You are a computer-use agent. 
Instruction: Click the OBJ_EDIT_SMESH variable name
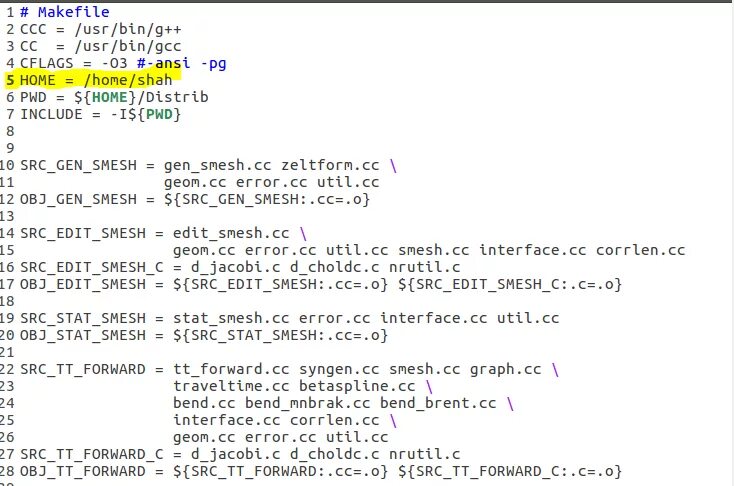[x=83, y=284]
